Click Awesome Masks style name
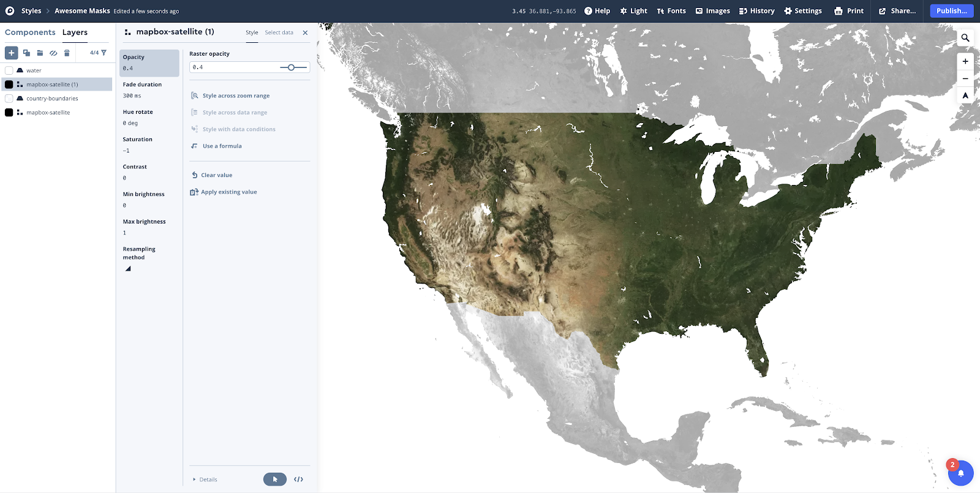The width and height of the screenshot is (980, 493). point(82,11)
